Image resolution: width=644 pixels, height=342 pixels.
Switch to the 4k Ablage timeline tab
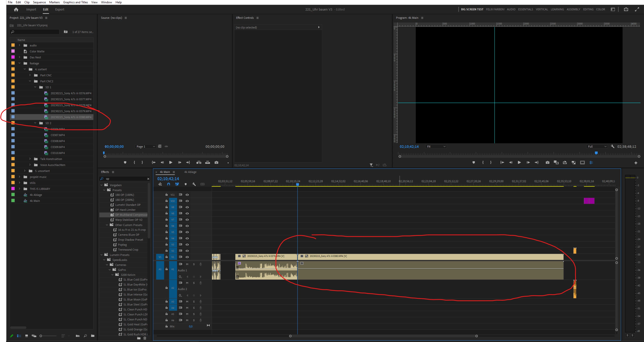(x=190, y=172)
